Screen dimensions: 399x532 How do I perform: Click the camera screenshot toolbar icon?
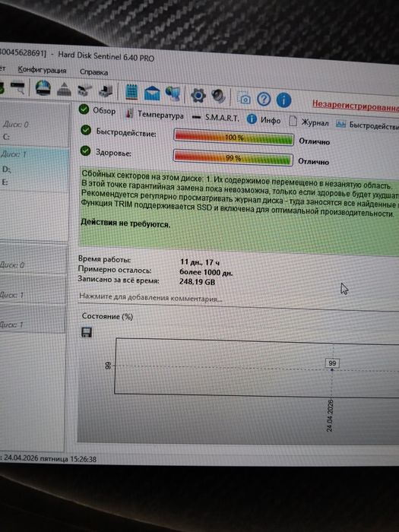(244, 98)
